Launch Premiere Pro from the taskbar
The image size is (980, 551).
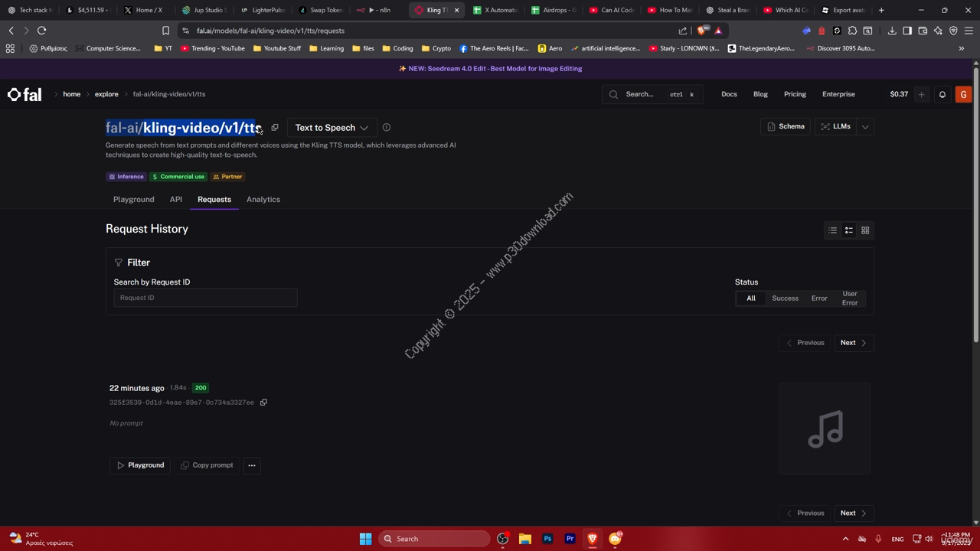coord(570,539)
